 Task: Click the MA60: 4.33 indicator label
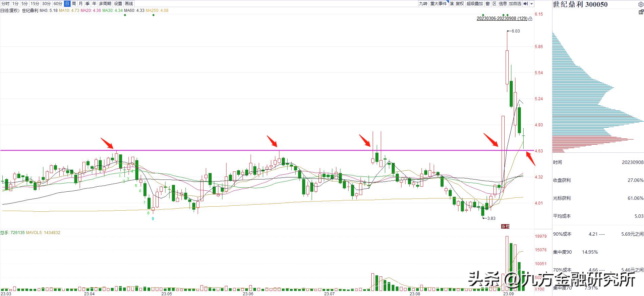(x=134, y=10)
